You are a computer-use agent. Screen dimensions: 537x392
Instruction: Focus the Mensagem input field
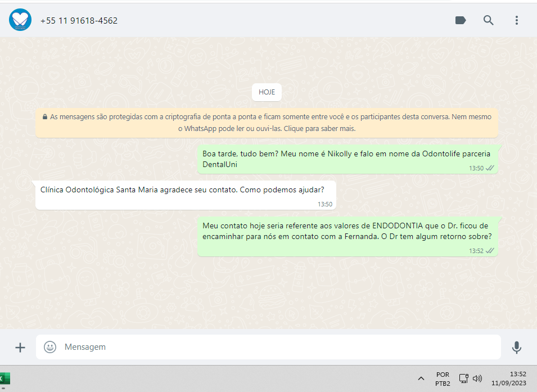coord(268,347)
